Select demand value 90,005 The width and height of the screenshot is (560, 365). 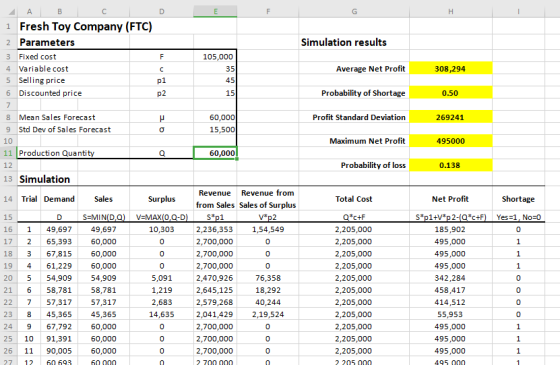coord(59,351)
